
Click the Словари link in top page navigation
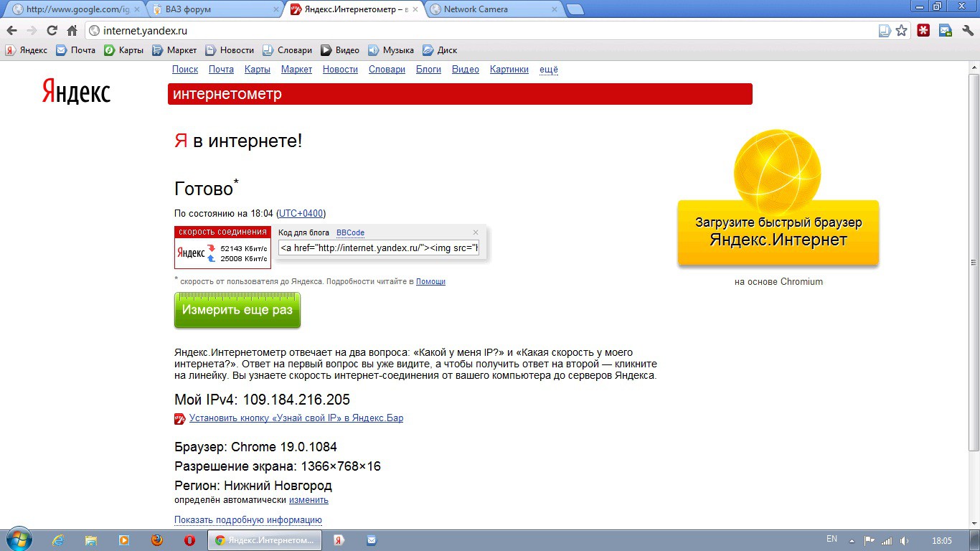pos(387,70)
